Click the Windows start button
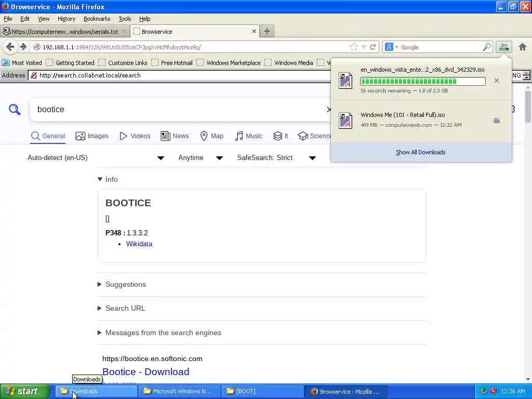532x399 pixels. [x=25, y=392]
